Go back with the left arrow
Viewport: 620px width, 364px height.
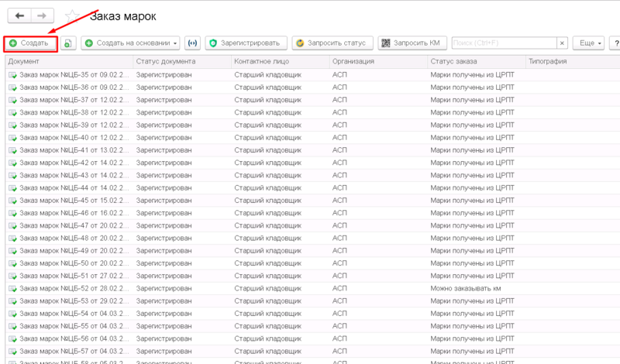19,15
